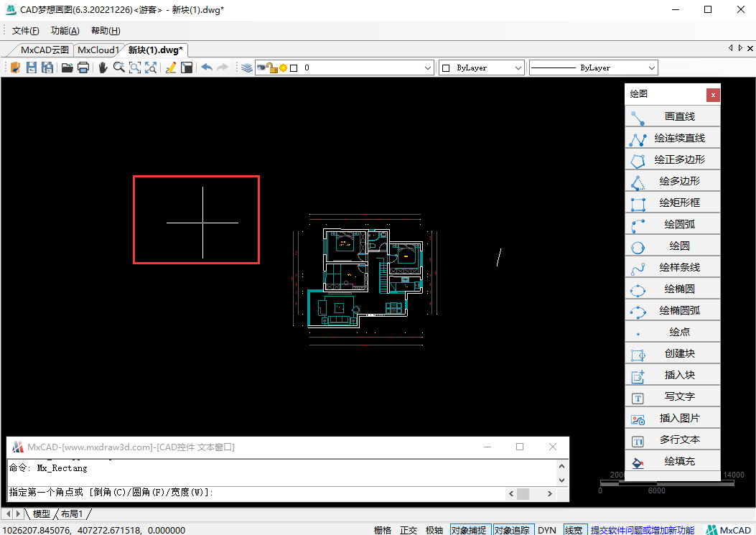Launch the 插入块 insert block tool
Image resolution: width=756 pixels, height=535 pixels.
(x=673, y=375)
